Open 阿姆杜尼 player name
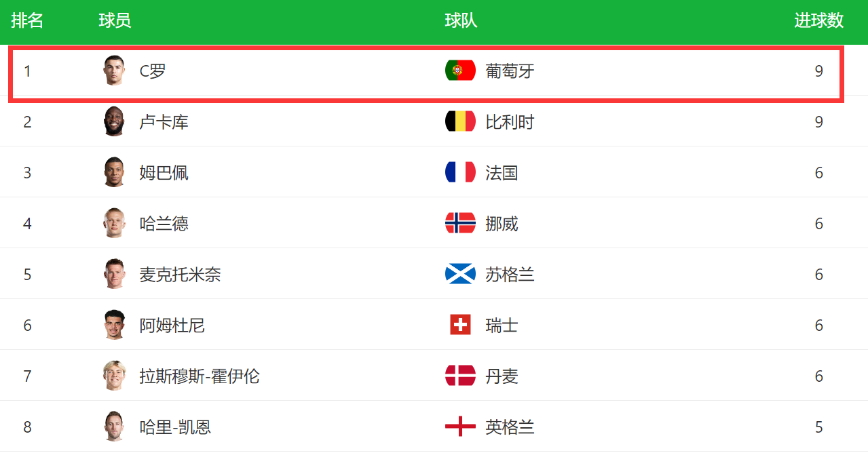 coord(172,325)
